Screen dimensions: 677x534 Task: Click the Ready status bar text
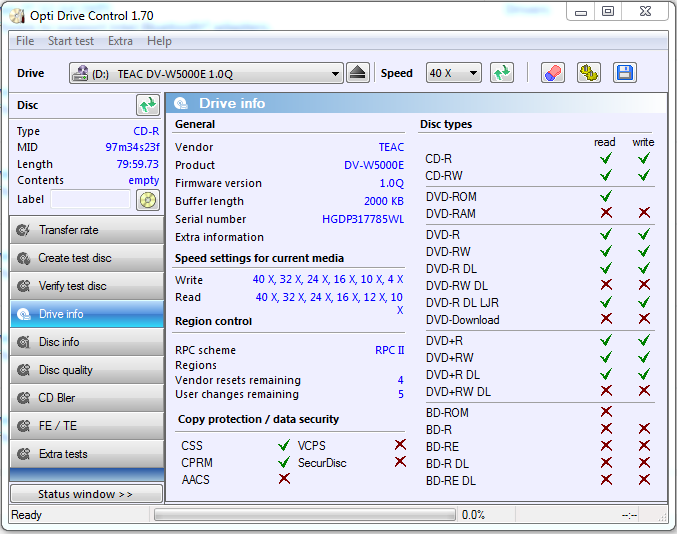[26, 515]
